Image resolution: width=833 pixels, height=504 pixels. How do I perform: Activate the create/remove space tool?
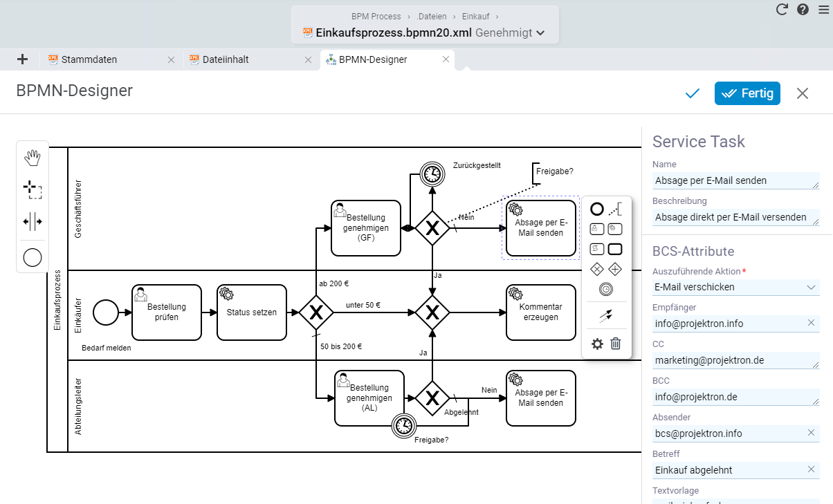pyautogui.click(x=33, y=222)
